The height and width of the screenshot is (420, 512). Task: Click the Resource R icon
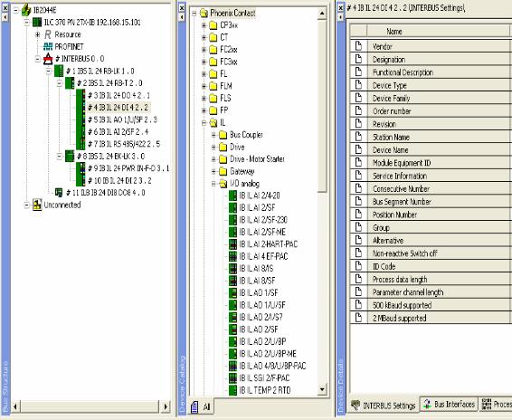[x=48, y=34]
